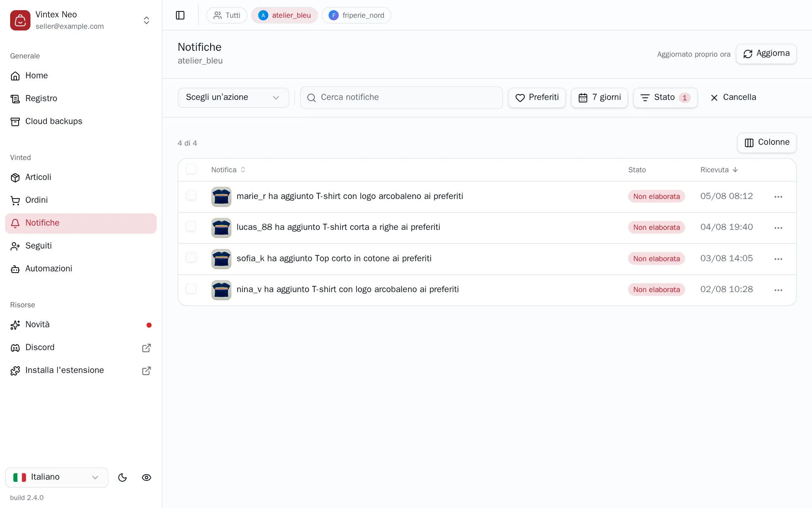
Task: Click the red unread dot beside Novità
Action: [149, 325]
